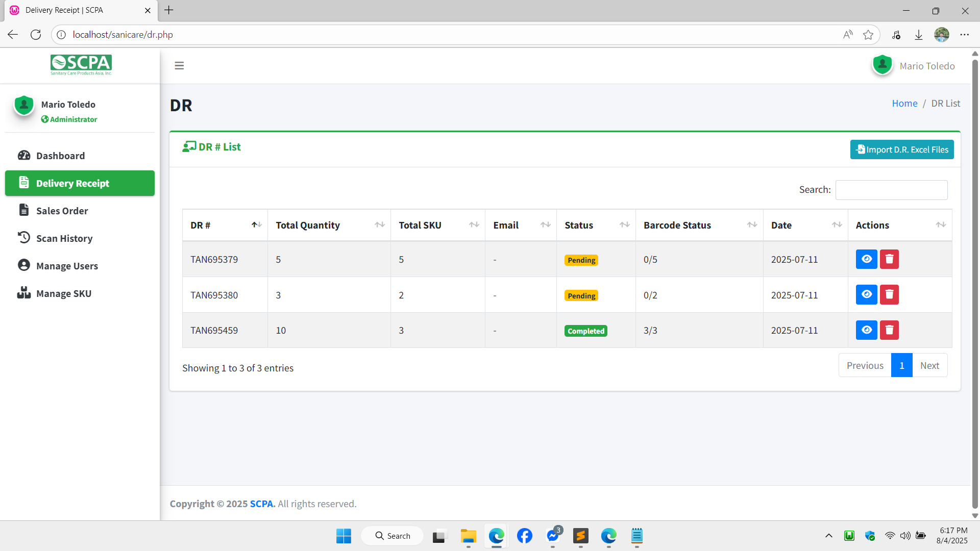The width and height of the screenshot is (980, 551).
Task: Delete the TAN695459 delivery receipt row
Action: click(x=889, y=330)
